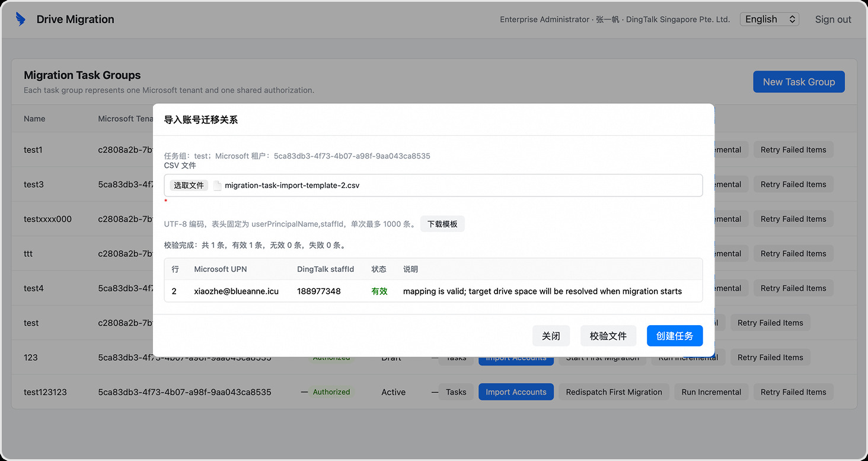
Task: Click the 导入账号迁移关系 dialog title
Action: (201, 120)
